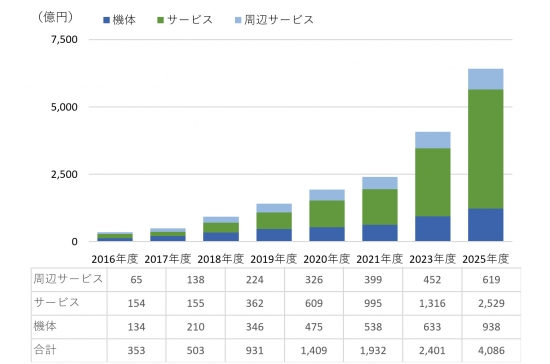Click the green segment of the 2025年度 bar
The image size is (550, 364).
[485, 149]
